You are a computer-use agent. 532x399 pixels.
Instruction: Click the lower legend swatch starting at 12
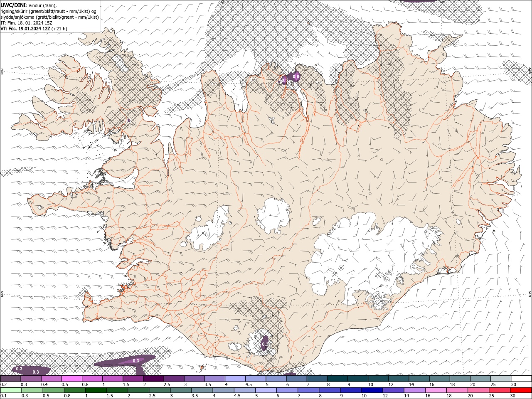(393, 390)
